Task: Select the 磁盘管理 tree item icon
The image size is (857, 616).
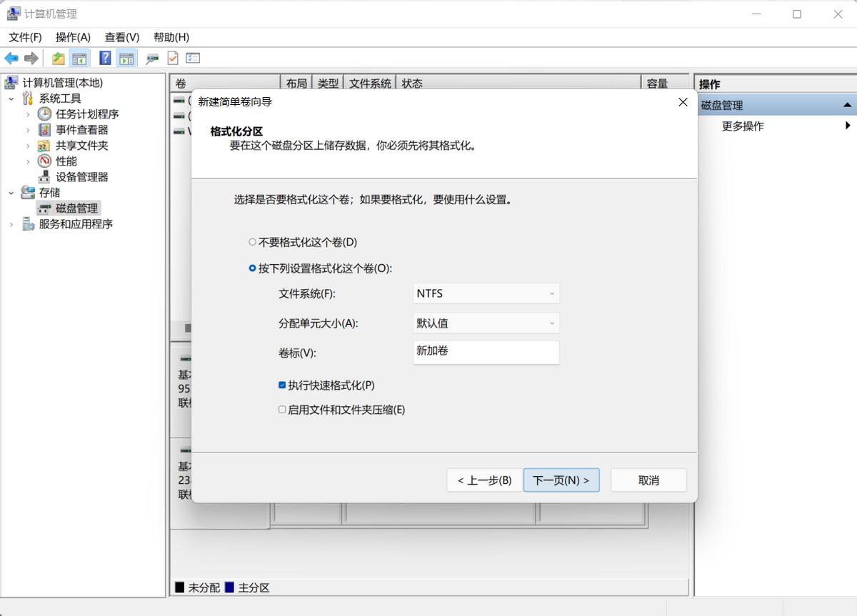Action: pos(43,208)
